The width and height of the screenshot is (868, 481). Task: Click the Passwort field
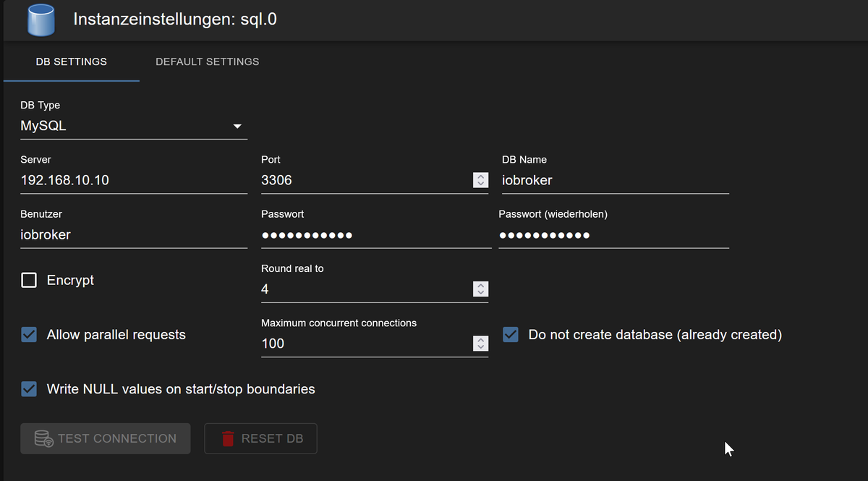click(x=375, y=235)
